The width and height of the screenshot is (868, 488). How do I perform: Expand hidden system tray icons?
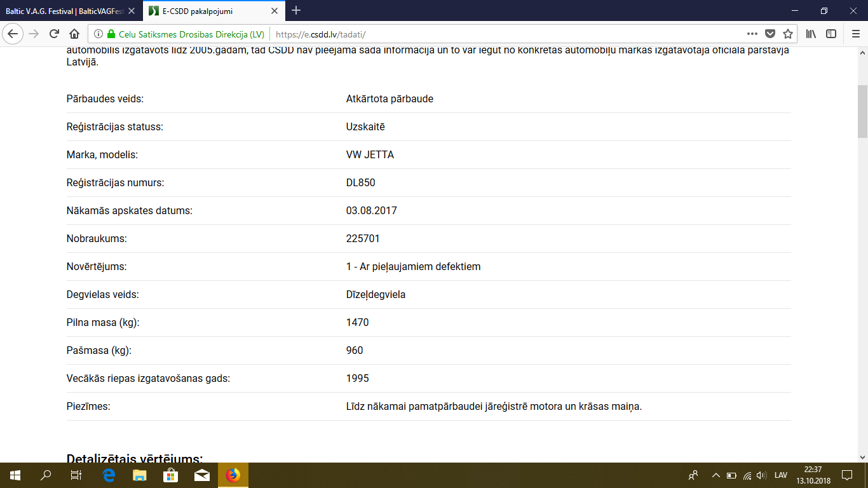pos(716,475)
